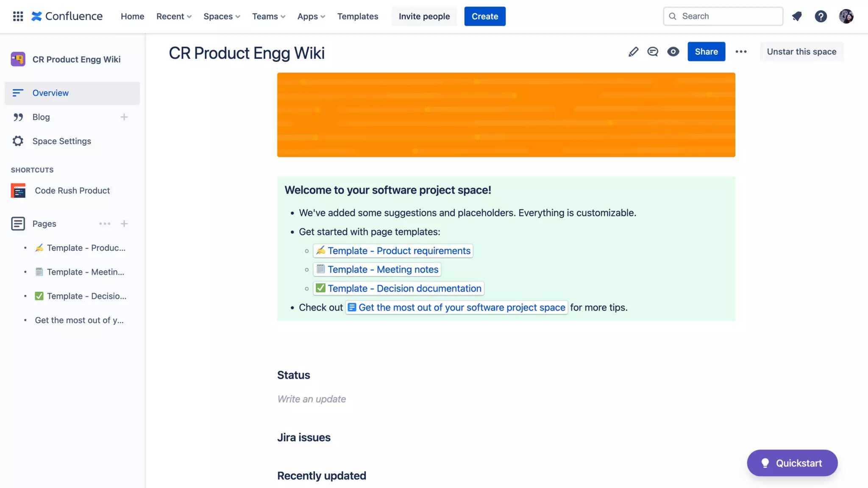Open inline comments icon

pos(653,52)
